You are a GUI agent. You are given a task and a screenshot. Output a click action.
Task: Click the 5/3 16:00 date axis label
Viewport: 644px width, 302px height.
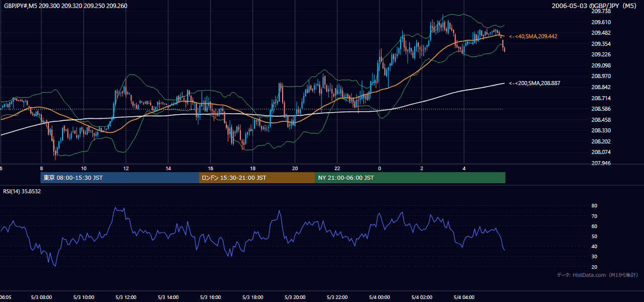coord(211,297)
